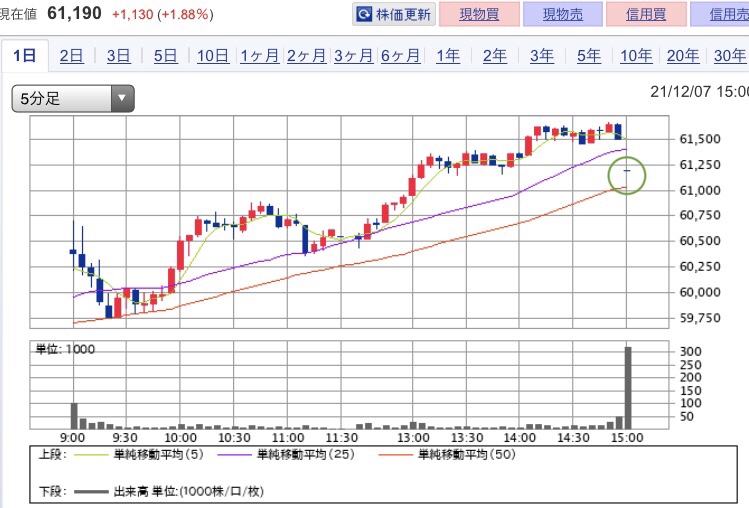Click the 9:00 opening volume bar
The image size is (749, 508).
click(x=74, y=416)
